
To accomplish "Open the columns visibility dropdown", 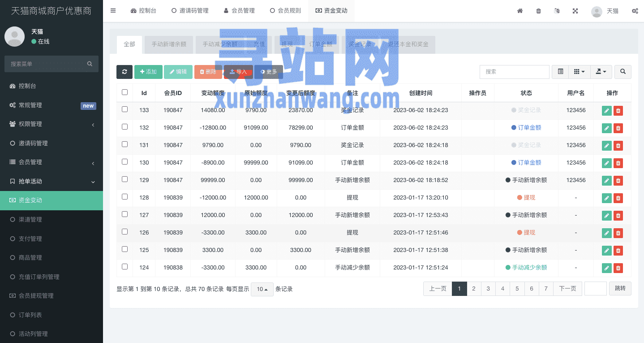I will (x=579, y=72).
